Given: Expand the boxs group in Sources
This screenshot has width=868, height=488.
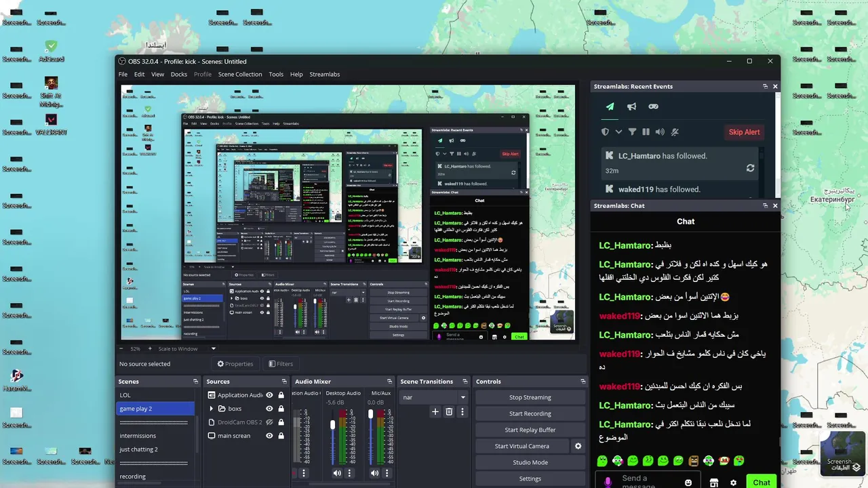Looking at the screenshot, I should [212, 409].
